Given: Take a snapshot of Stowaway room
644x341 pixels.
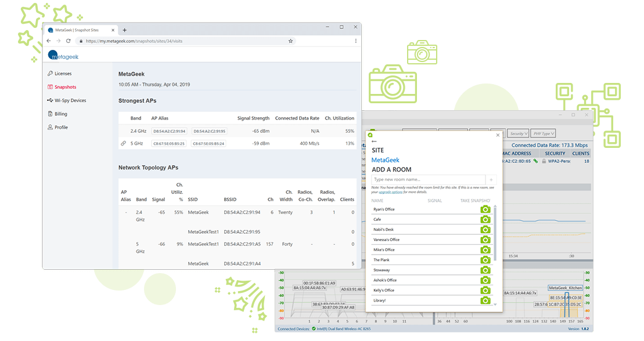Looking at the screenshot, I should [x=485, y=270].
